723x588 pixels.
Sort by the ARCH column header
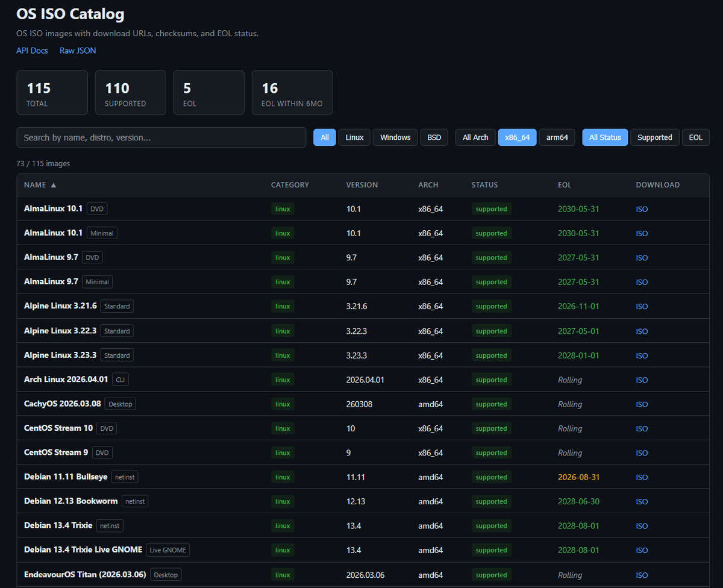pyautogui.click(x=428, y=185)
